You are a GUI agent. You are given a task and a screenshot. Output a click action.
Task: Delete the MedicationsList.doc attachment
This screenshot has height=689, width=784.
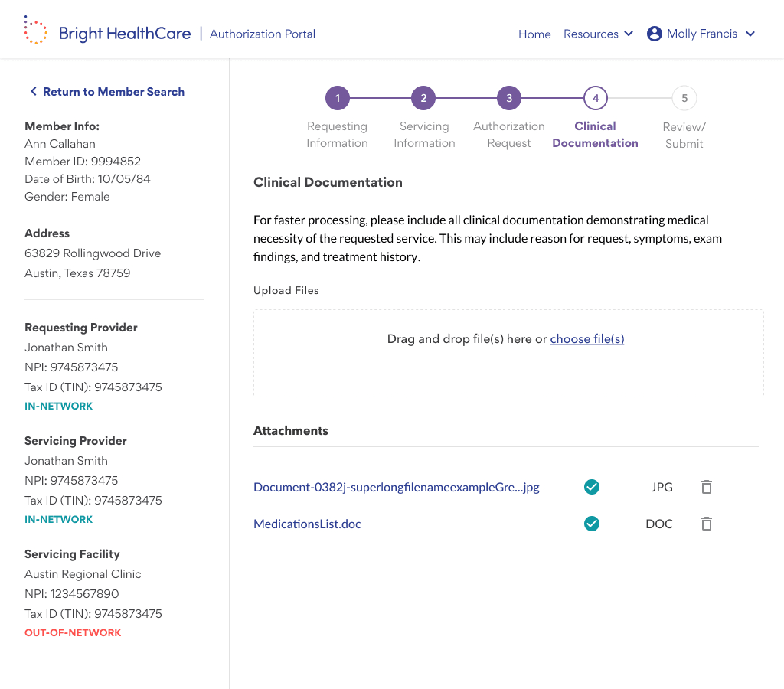click(x=706, y=524)
